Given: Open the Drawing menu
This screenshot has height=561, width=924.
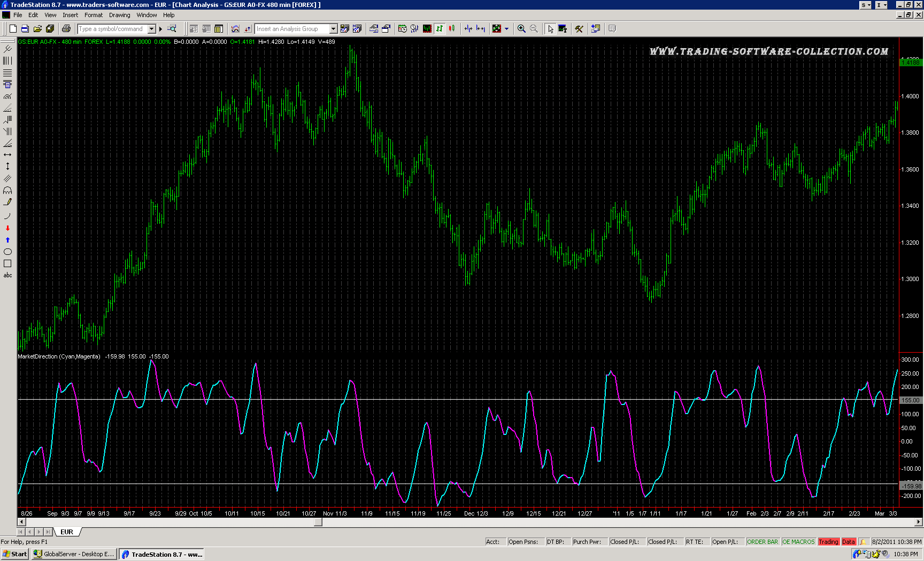Looking at the screenshot, I should [x=119, y=15].
